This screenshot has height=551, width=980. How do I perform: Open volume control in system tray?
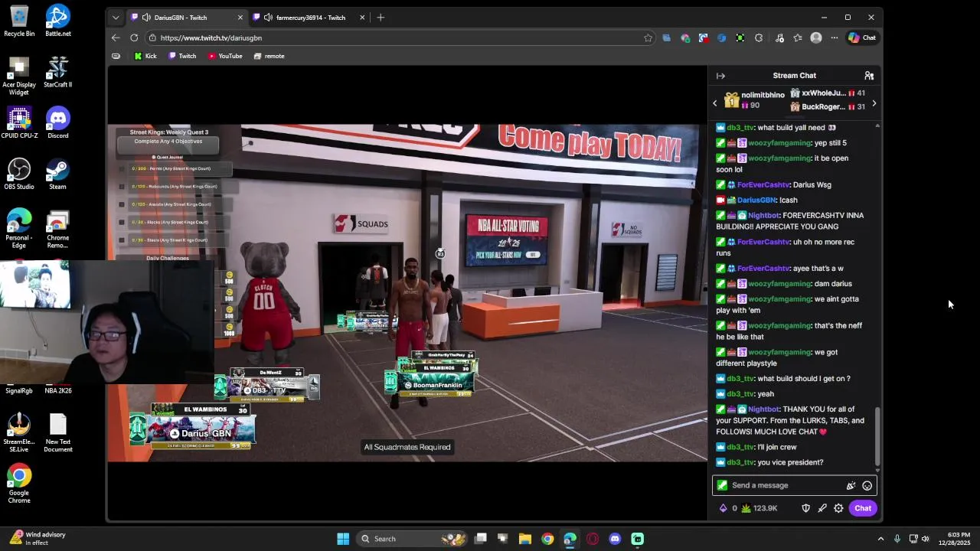coord(925,539)
